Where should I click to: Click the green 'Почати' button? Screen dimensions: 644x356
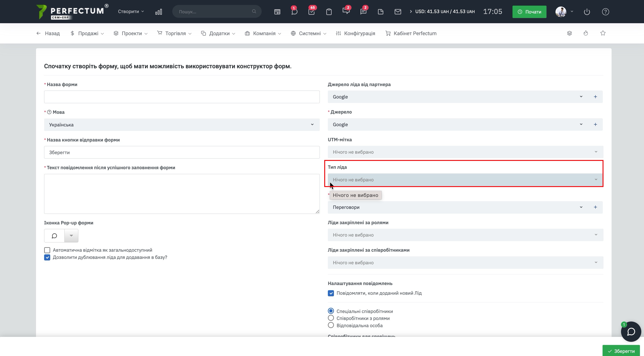tap(529, 12)
